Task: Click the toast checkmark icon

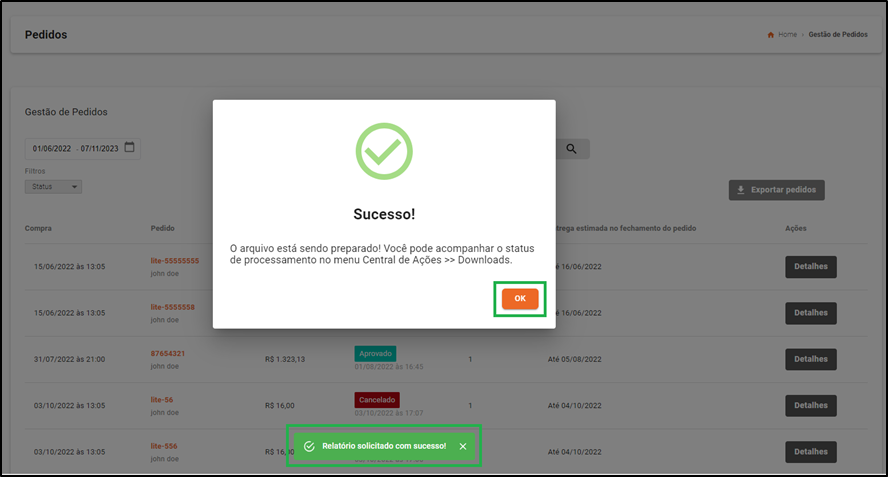Action: pos(309,446)
